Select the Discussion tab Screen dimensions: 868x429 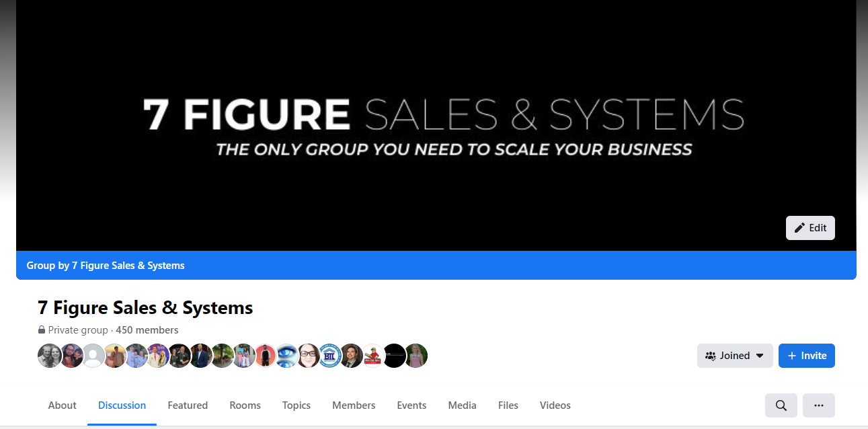(x=122, y=405)
